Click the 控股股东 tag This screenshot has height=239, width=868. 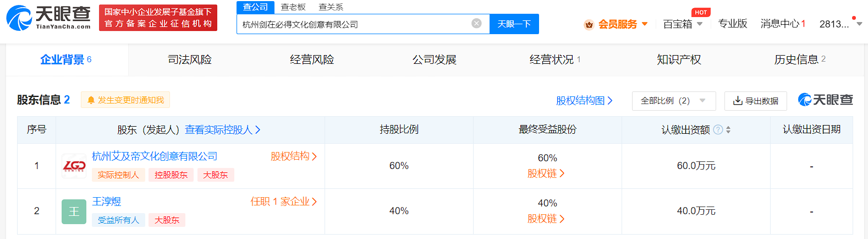point(171,175)
